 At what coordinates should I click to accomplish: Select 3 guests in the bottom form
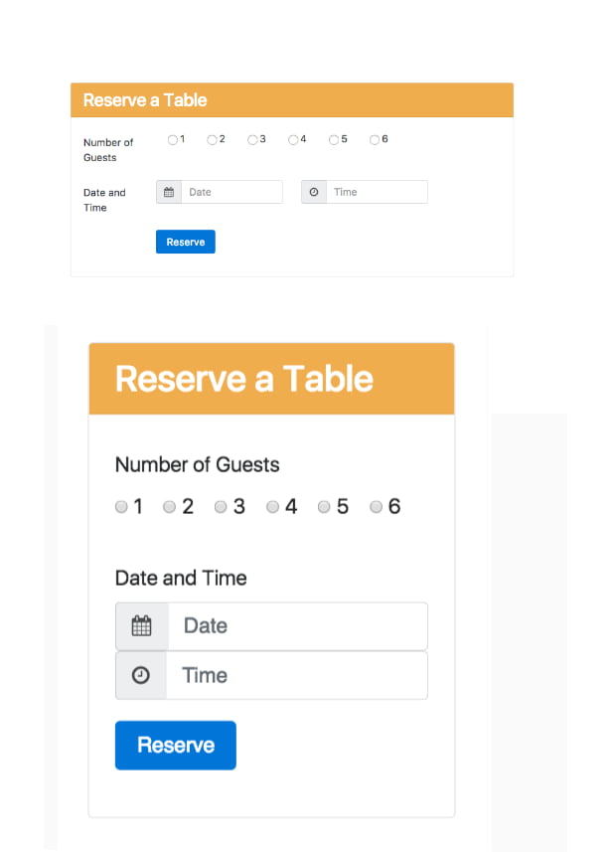pyautogui.click(x=221, y=506)
